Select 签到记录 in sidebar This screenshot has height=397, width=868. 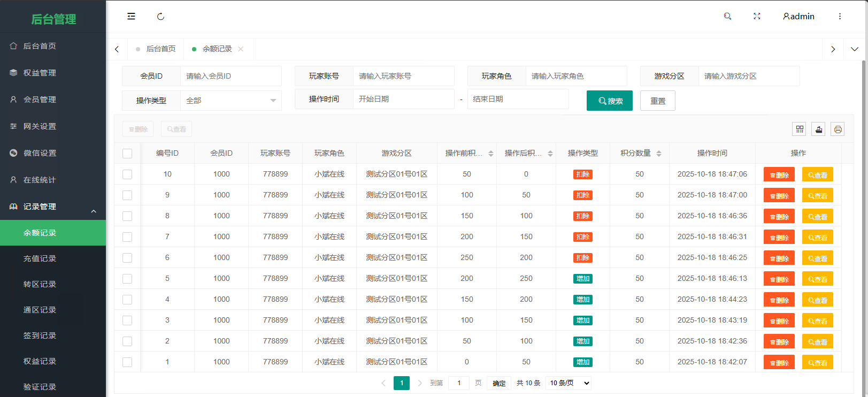coord(53,335)
